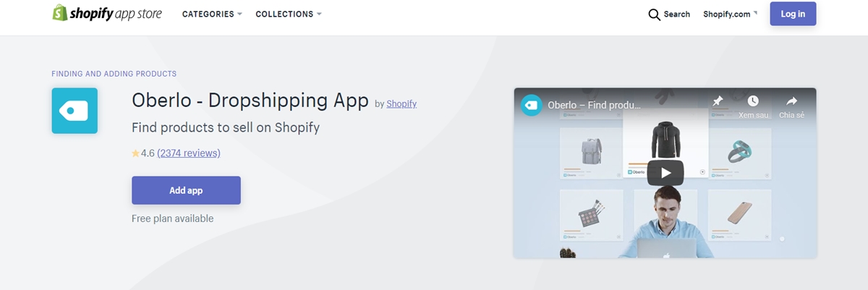Click the pin icon on video
This screenshot has height=290, width=868.
pyautogui.click(x=718, y=101)
